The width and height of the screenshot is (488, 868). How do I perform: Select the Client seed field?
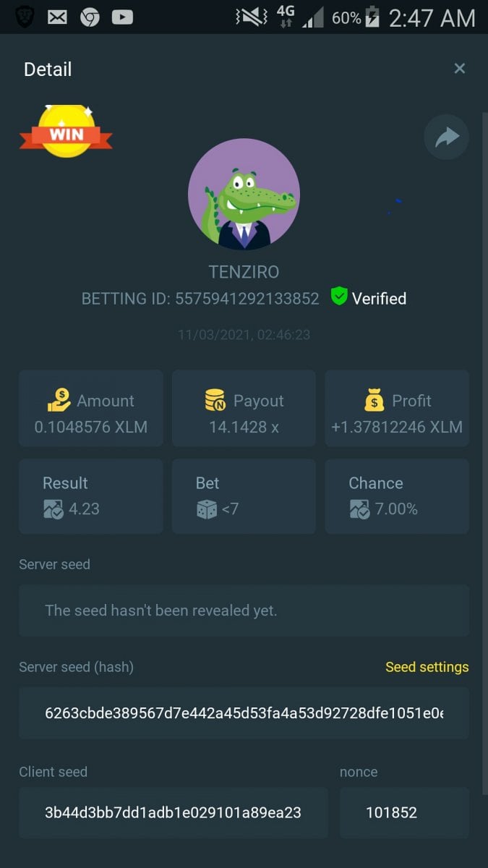(174, 812)
